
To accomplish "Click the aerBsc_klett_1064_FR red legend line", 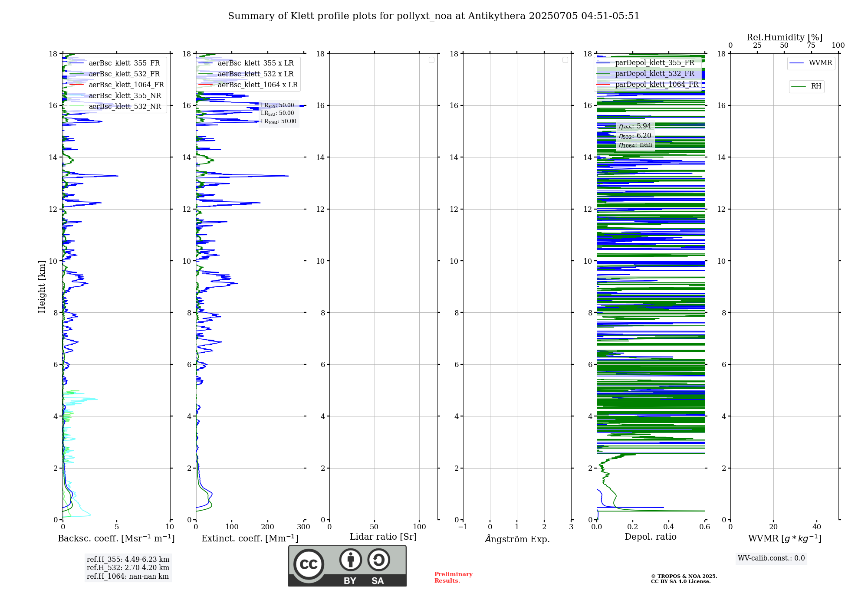I will pyautogui.click(x=77, y=85).
